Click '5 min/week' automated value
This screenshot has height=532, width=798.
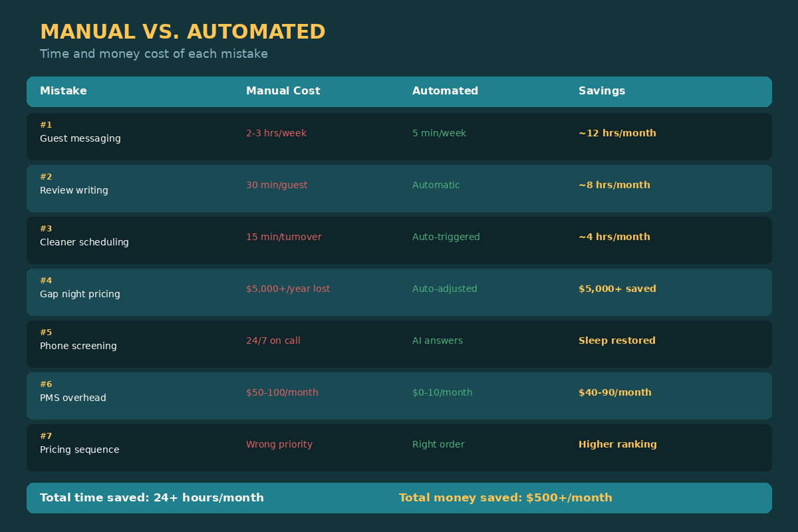tap(439, 133)
